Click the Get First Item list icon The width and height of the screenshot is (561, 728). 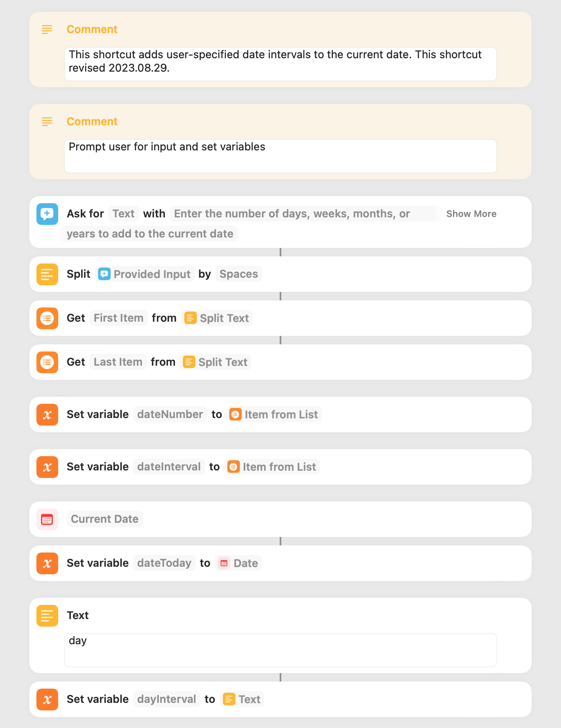(47, 318)
